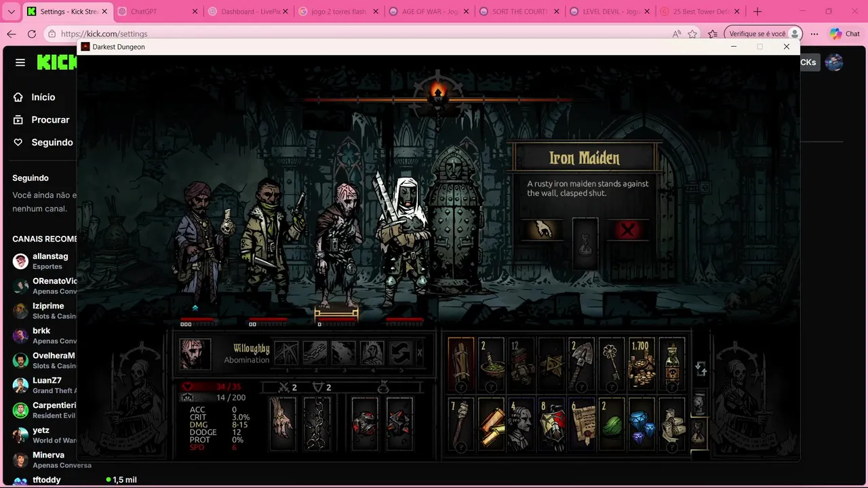Click the inventory swap arrows icon

pos(701,369)
